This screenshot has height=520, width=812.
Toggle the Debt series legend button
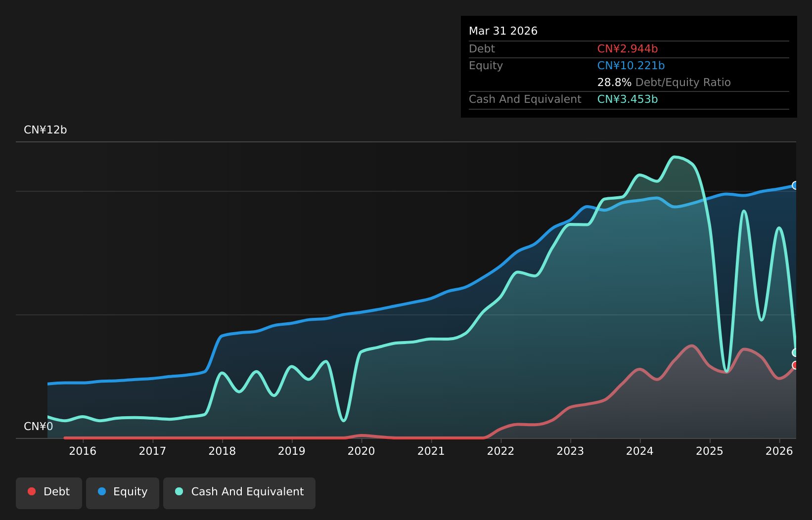pyautogui.click(x=49, y=493)
